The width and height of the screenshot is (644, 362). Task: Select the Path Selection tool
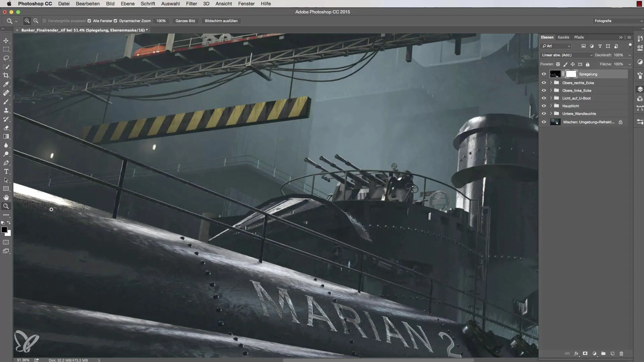coord(6,180)
